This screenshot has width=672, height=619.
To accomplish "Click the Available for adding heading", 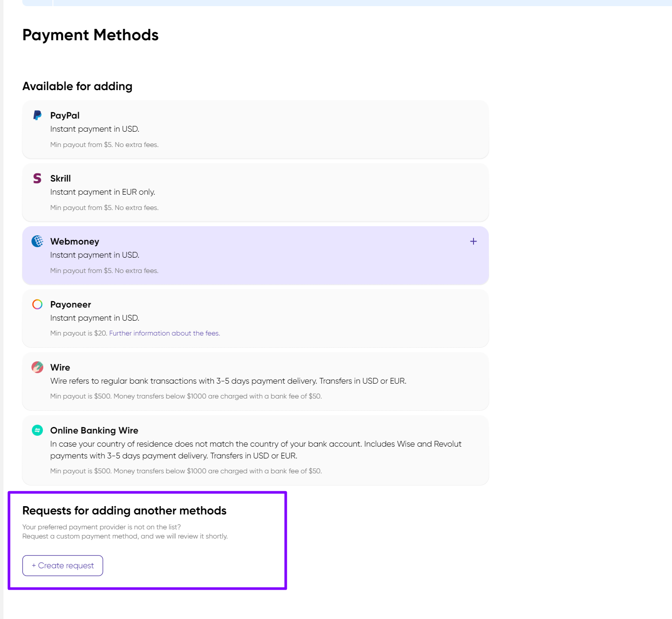I will [x=77, y=86].
